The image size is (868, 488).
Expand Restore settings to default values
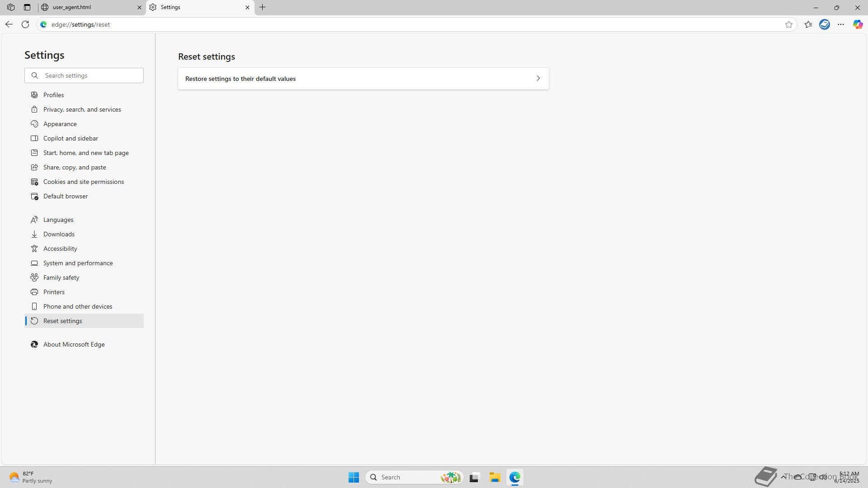click(x=363, y=79)
